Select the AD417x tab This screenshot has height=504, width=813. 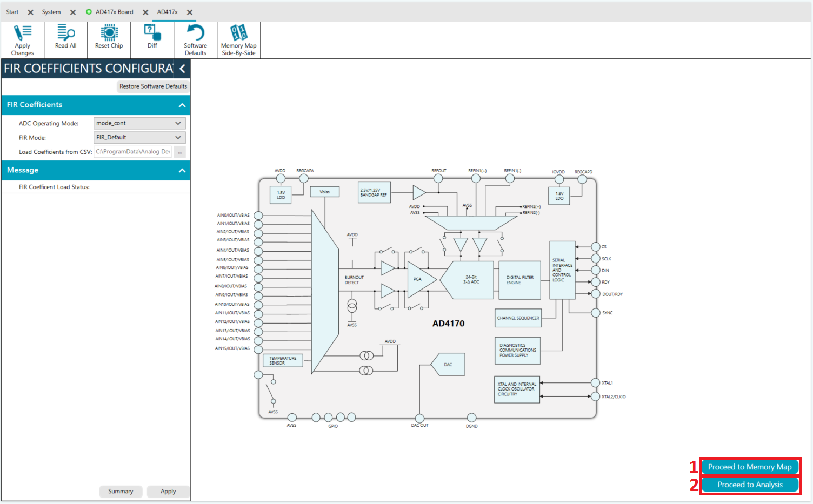click(x=168, y=12)
